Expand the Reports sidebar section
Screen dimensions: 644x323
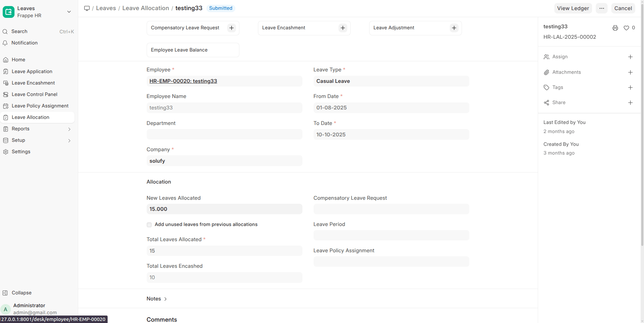tap(69, 129)
